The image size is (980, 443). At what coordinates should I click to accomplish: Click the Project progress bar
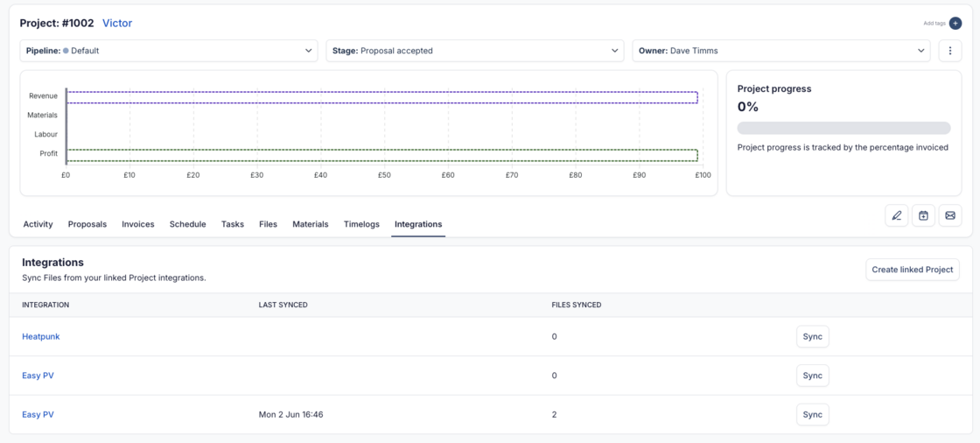point(843,129)
